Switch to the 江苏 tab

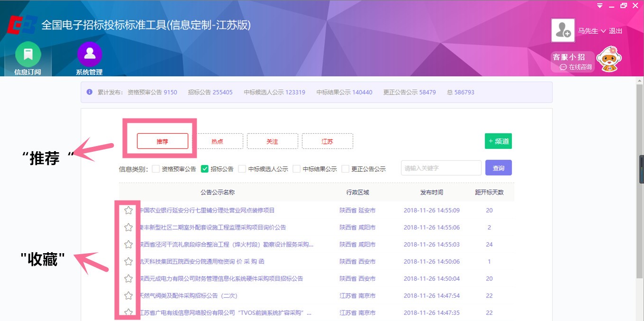click(327, 141)
